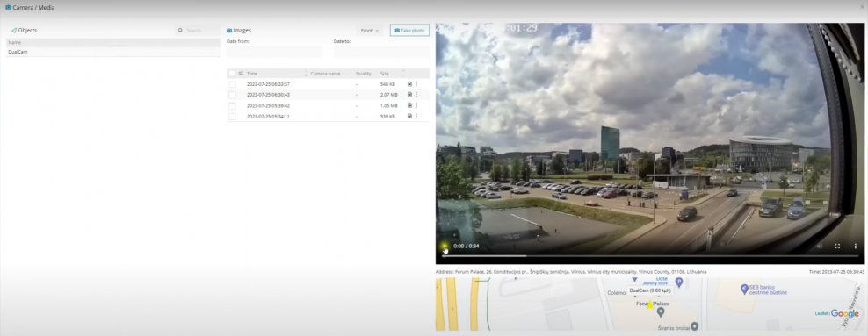Screen dimensions: 868x336
Task: Select DualCam in the Objects list
Action: [113, 52]
